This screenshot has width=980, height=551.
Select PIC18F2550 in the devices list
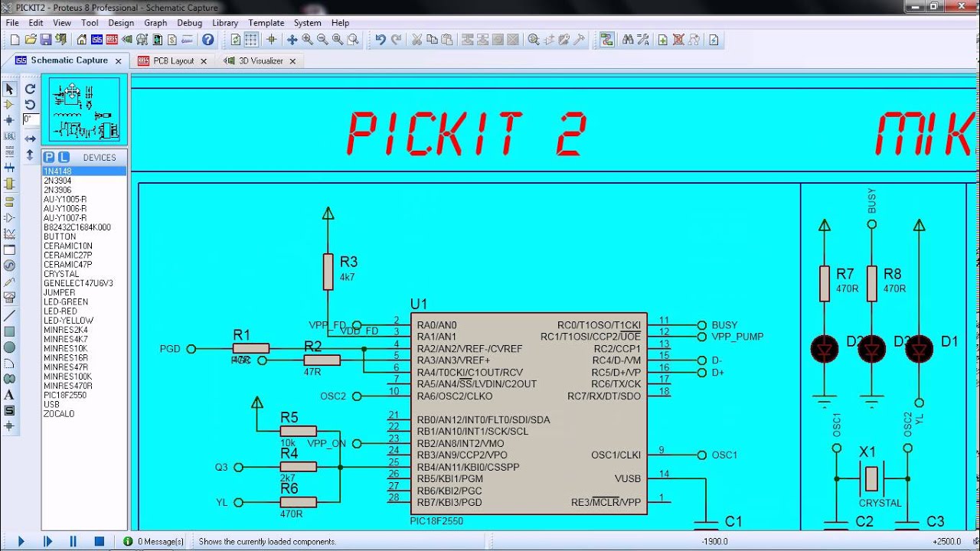84,395
